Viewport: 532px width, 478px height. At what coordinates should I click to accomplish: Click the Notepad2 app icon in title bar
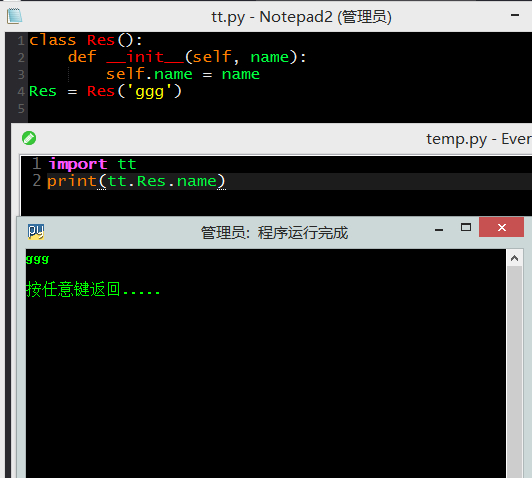[14, 16]
